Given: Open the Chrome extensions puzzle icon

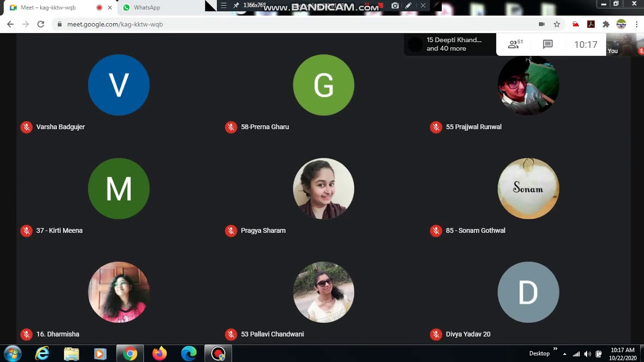Looking at the screenshot, I should (606, 24).
